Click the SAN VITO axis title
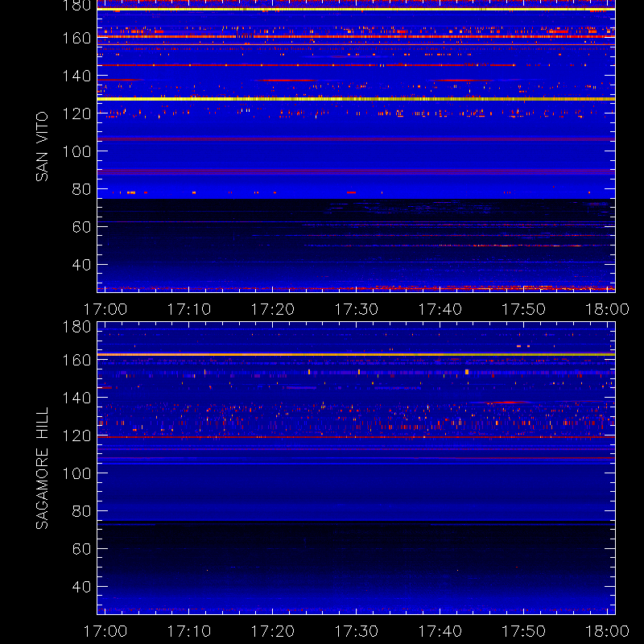644x644 pixels. coord(42,147)
